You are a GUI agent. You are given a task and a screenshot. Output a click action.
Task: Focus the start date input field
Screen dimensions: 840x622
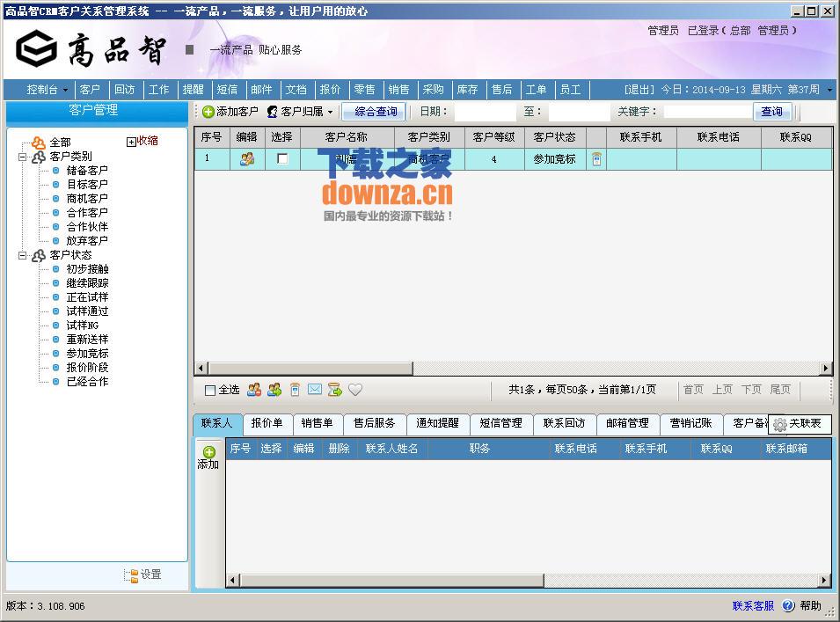[x=485, y=112]
